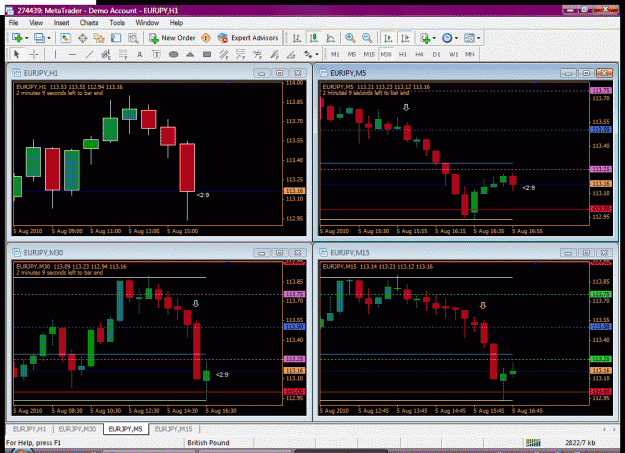Toggle the Market Watch window icon
Image resolution: width=625 pixels, height=453 pixels.
click(x=65, y=38)
